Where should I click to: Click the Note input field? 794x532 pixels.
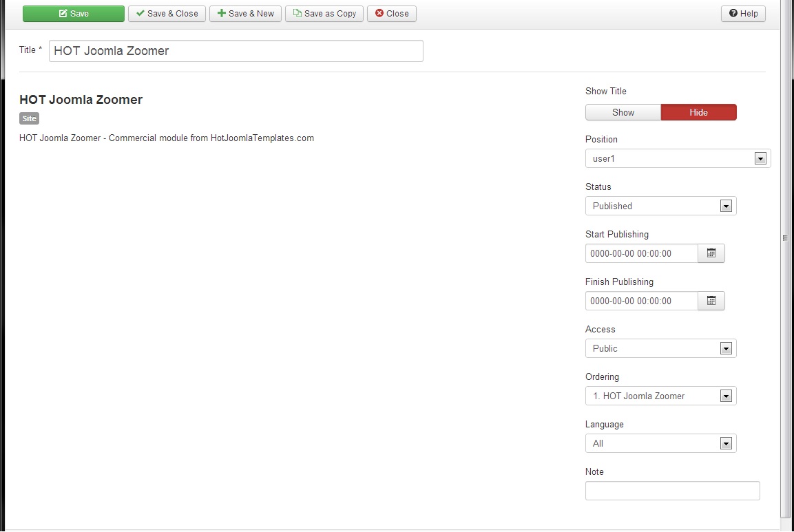673,491
